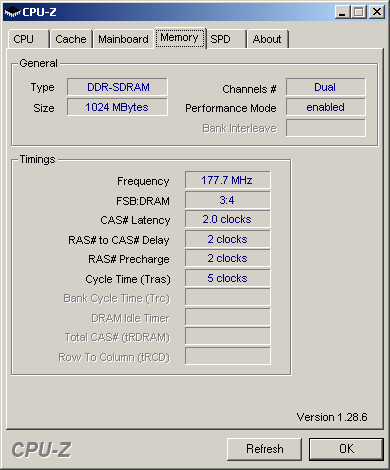The width and height of the screenshot is (390, 470).
Task: Click the Performance Mode label
Action: 231,108
